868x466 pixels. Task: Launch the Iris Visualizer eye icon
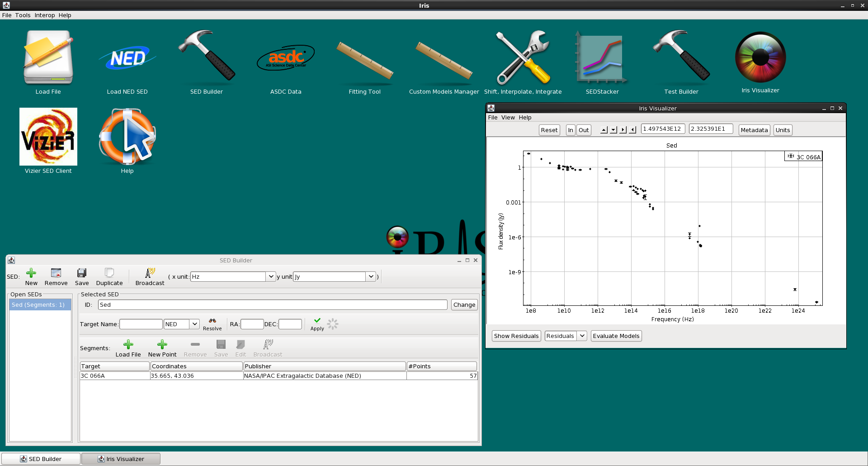pyautogui.click(x=760, y=62)
